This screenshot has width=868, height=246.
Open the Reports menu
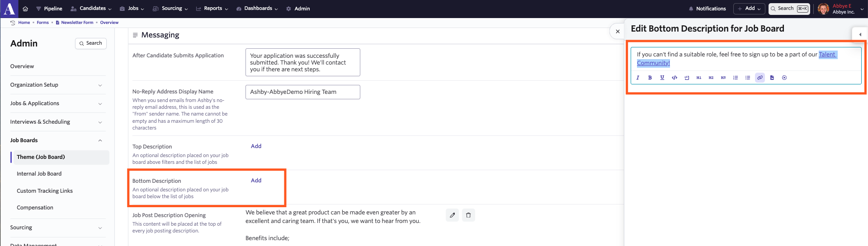pyautogui.click(x=212, y=9)
